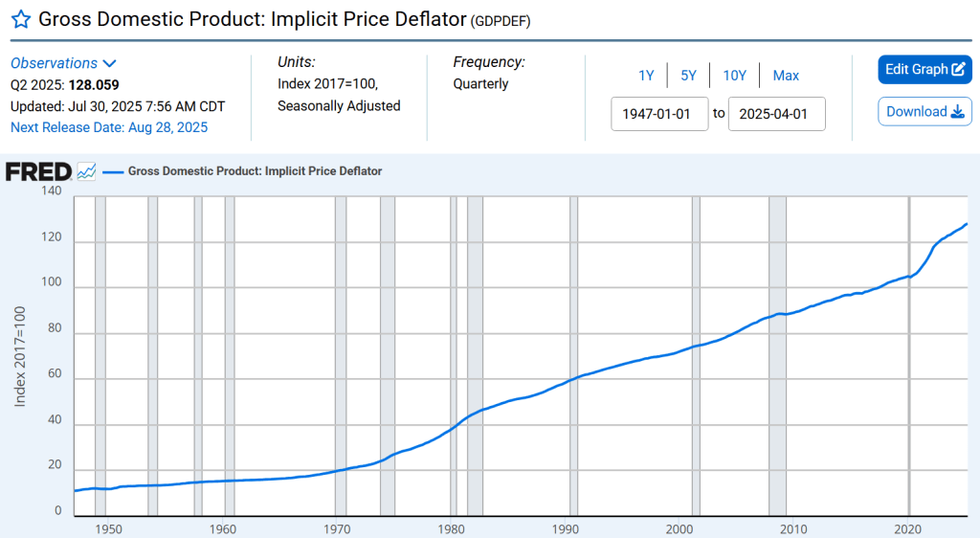Click the start date field 1947-01-01

[x=659, y=114]
